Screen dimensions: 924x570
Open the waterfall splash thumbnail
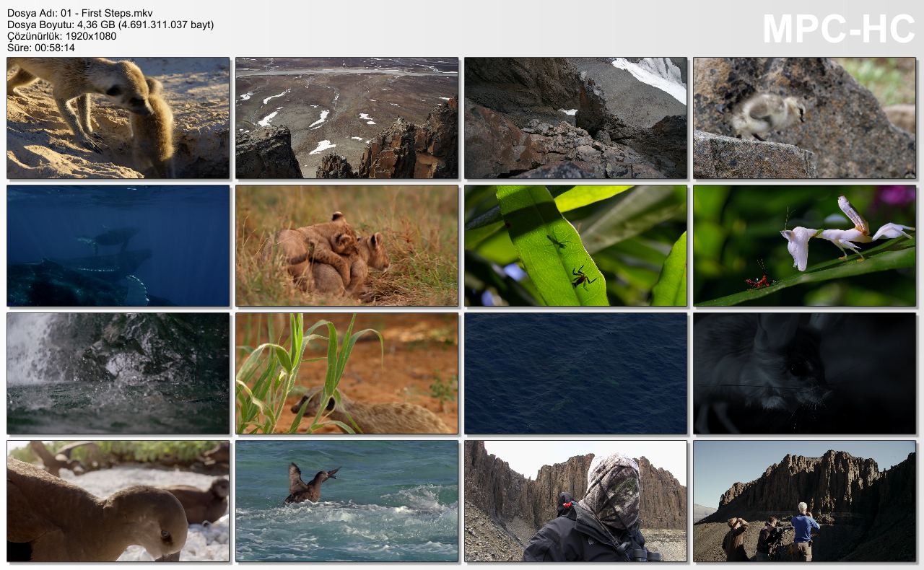click(118, 373)
